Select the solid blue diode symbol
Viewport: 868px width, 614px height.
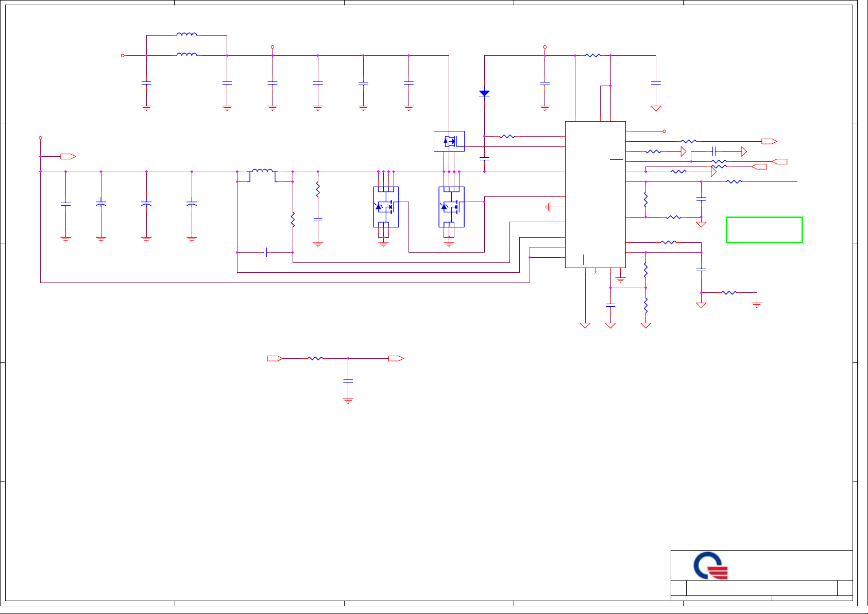484,93
